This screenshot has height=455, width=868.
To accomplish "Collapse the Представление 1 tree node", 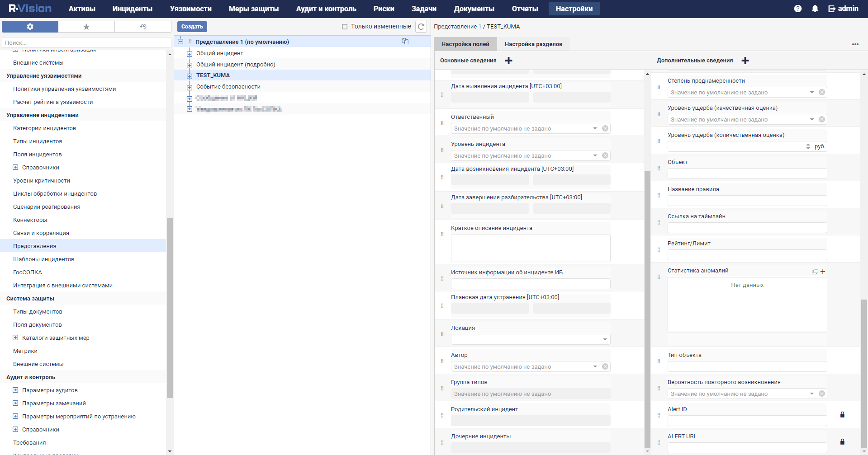I will [x=180, y=42].
